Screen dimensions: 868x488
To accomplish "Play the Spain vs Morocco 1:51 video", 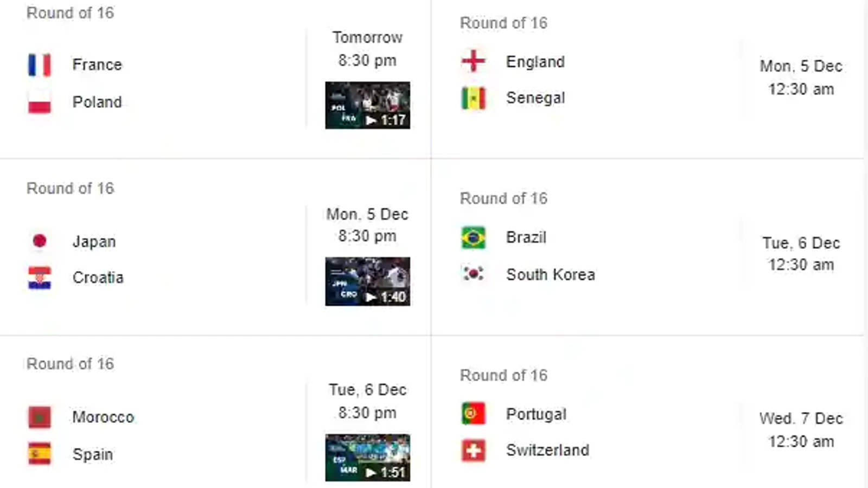I will click(x=367, y=458).
